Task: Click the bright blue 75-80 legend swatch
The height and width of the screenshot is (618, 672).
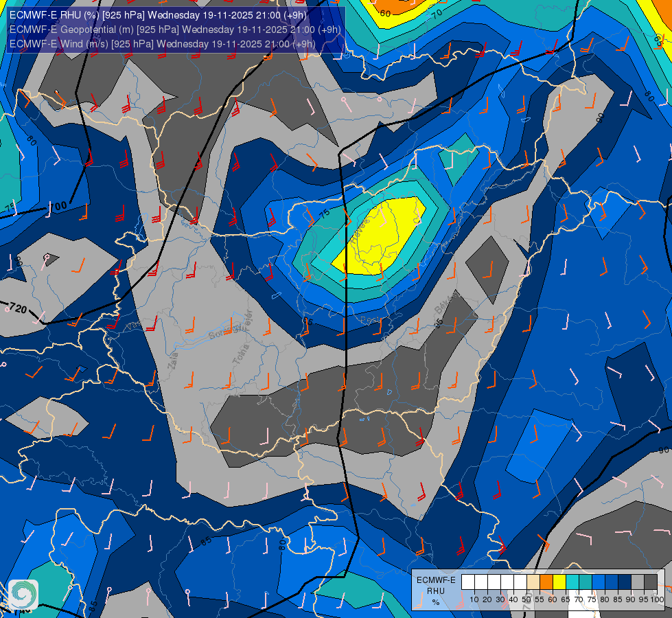Action: [x=599, y=582]
